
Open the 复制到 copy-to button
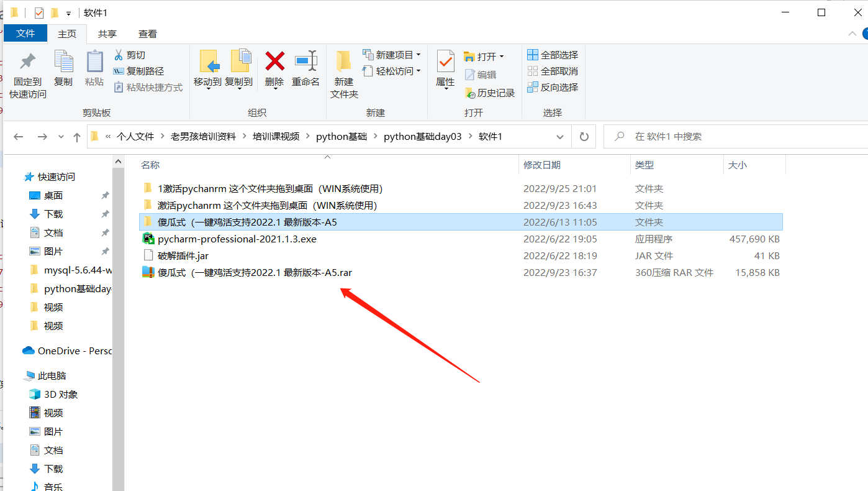pyautogui.click(x=239, y=70)
